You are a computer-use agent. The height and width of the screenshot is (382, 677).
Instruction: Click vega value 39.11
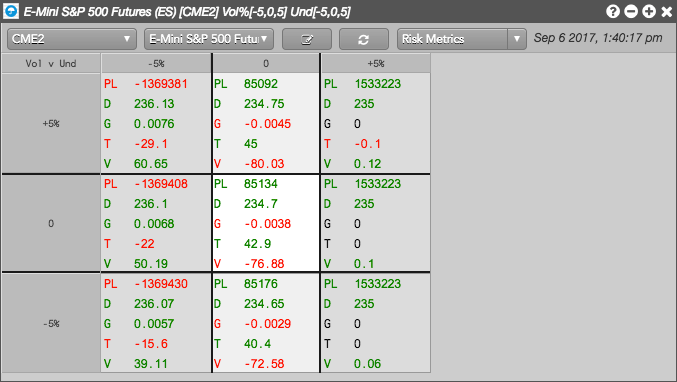150,363
